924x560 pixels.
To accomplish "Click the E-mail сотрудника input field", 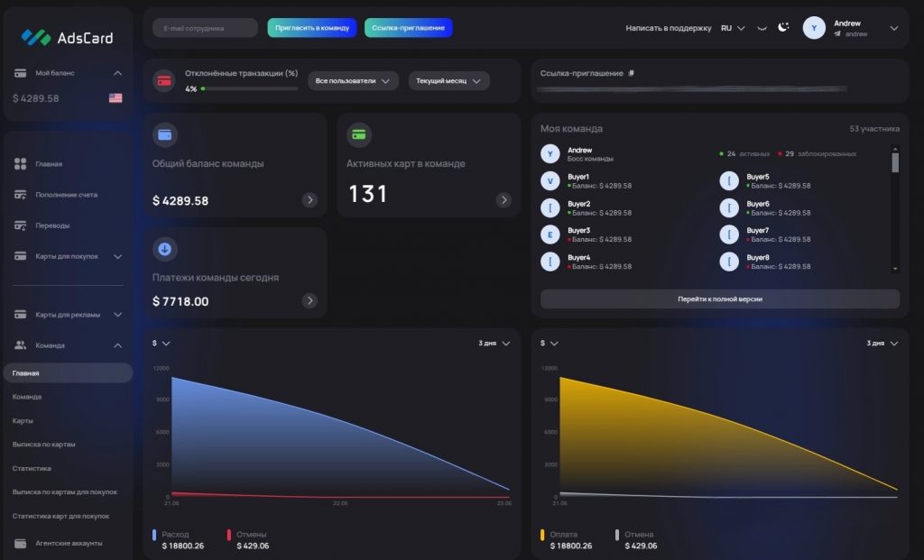I will [205, 28].
